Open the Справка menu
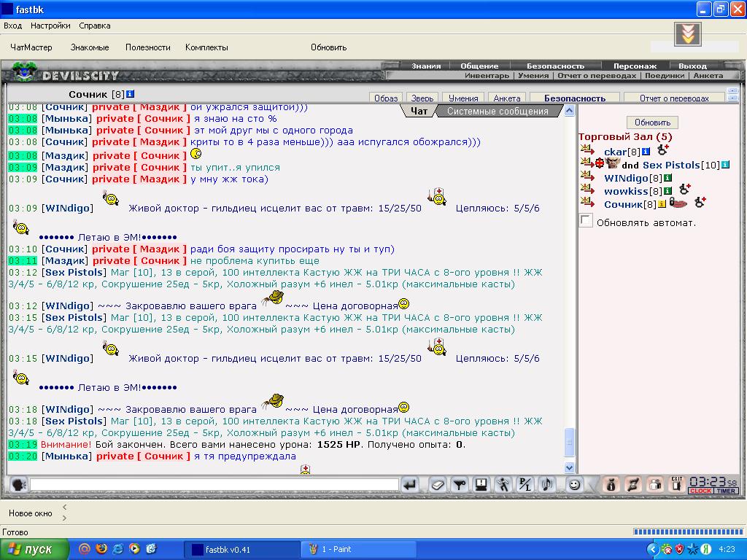Viewport: 747px width, 560px height. tap(95, 26)
